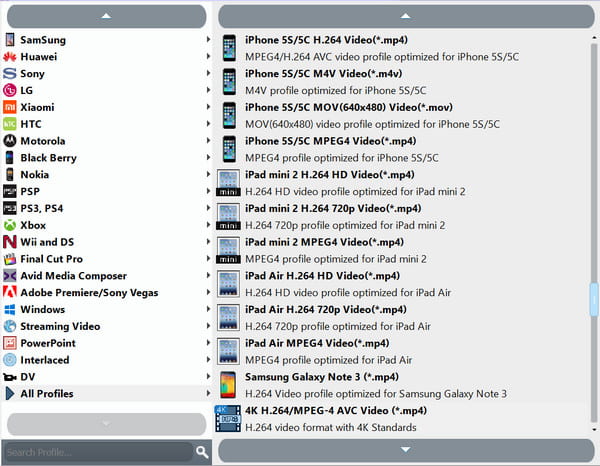Expand the Huawei submenu arrow
Screen dimensions: 600x466
pos(208,56)
